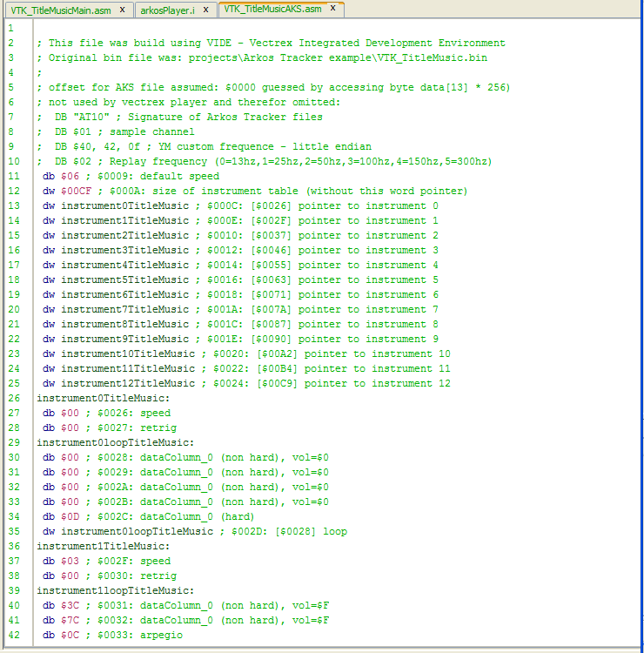Click line number 42 in the gutter
Image resolution: width=644 pixels, height=653 pixels.
coord(10,635)
